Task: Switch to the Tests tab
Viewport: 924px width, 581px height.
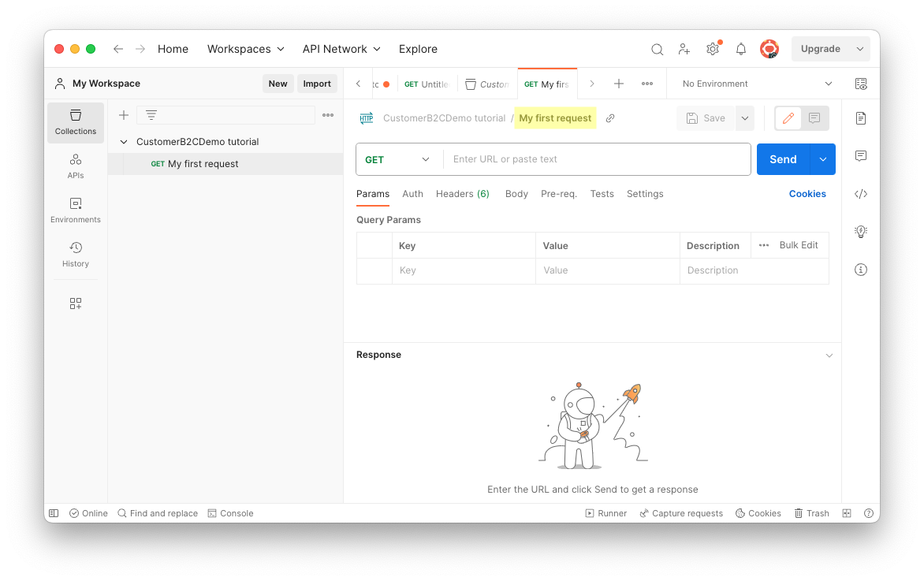Action: [x=602, y=194]
